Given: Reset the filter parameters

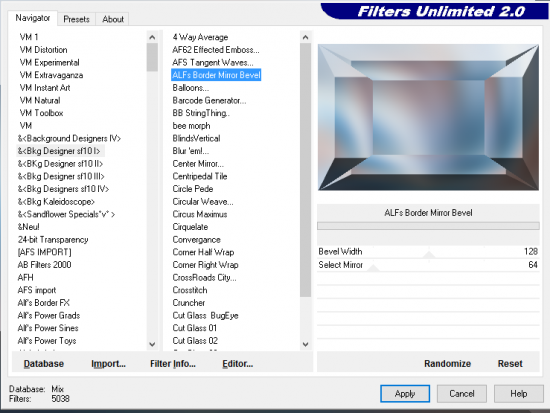Looking at the screenshot, I should pos(510,364).
